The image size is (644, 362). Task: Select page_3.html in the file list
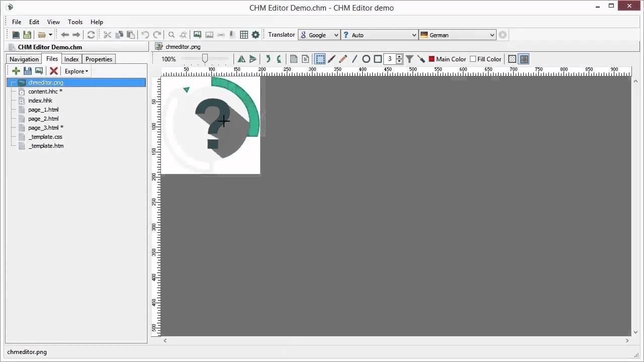pyautogui.click(x=45, y=128)
